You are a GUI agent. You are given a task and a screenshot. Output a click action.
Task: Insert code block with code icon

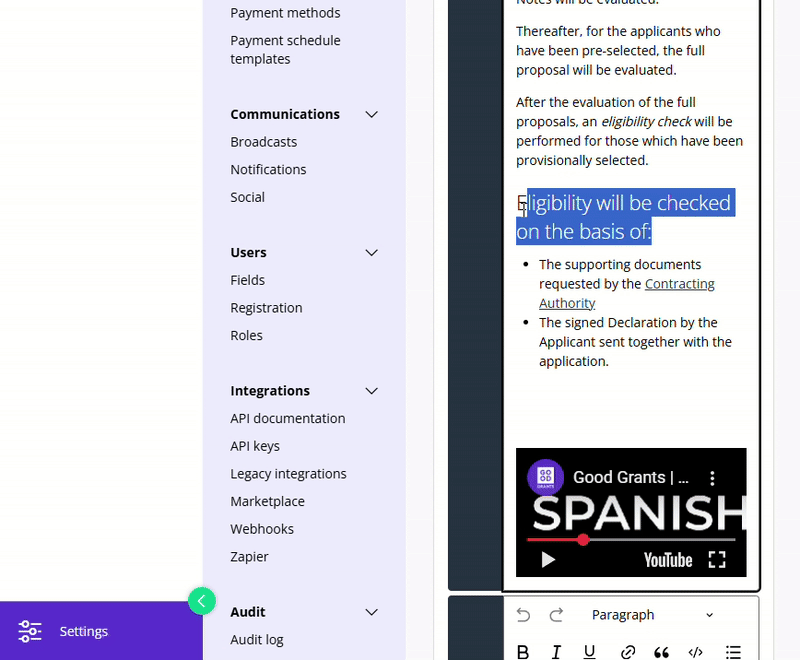click(x=695, y=652)
